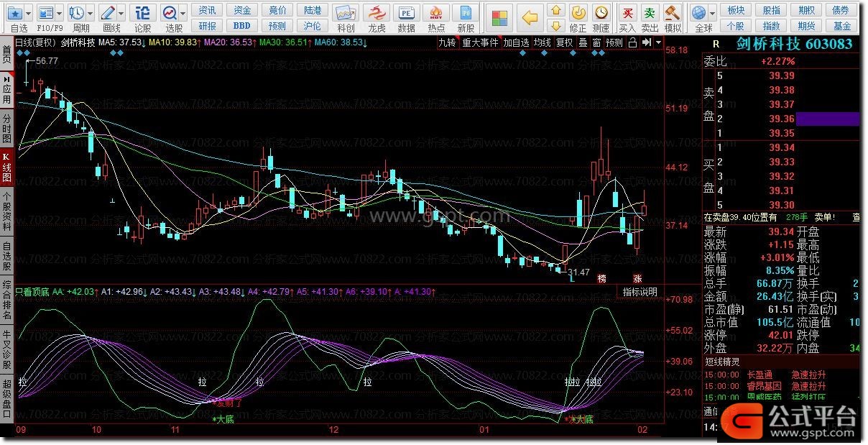
Task: Toggle 均线 moving averages display
Action: [x=542, y=42]
